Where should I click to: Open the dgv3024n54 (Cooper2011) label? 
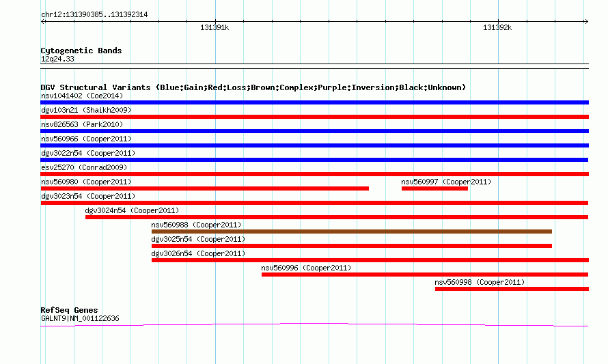[x=132, y=210]
